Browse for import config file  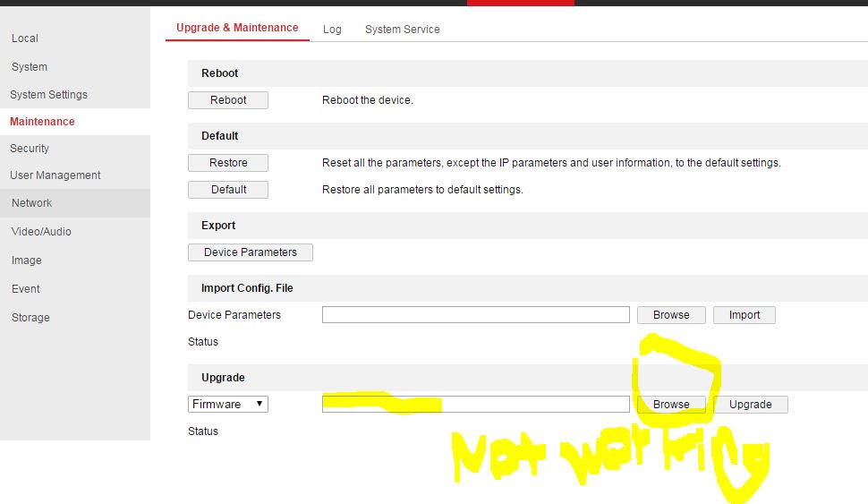(671, 315)
